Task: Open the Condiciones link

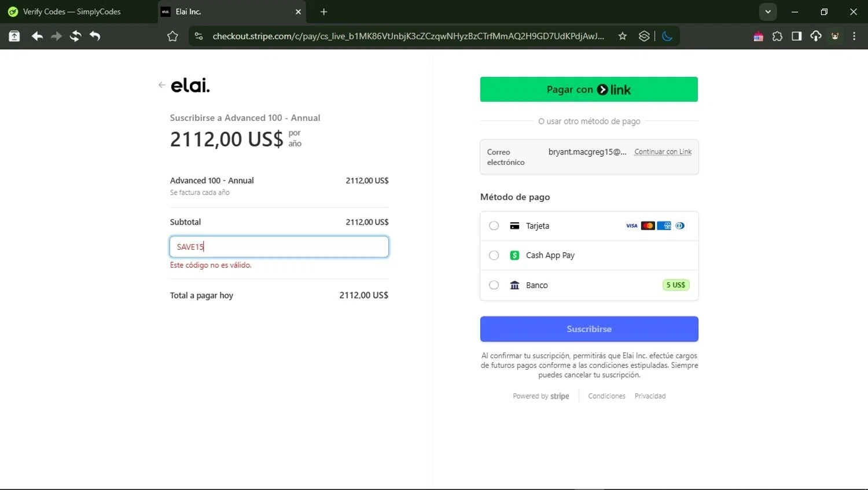Action: point(606,396)
